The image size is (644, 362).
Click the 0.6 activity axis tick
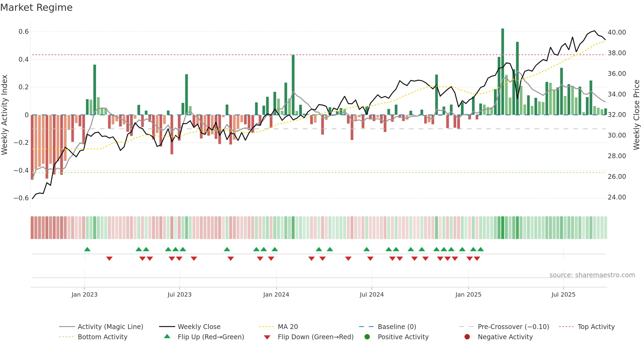coord(24,32)
